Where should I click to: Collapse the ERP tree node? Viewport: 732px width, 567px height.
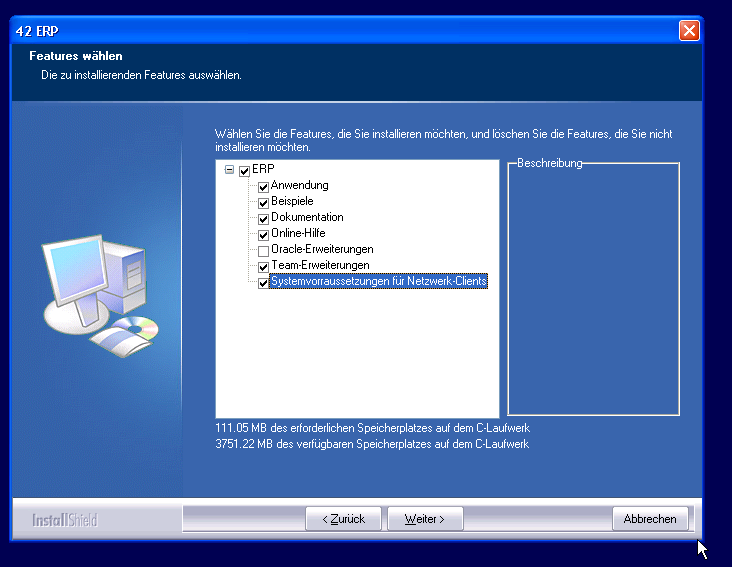tap(229, 169)
